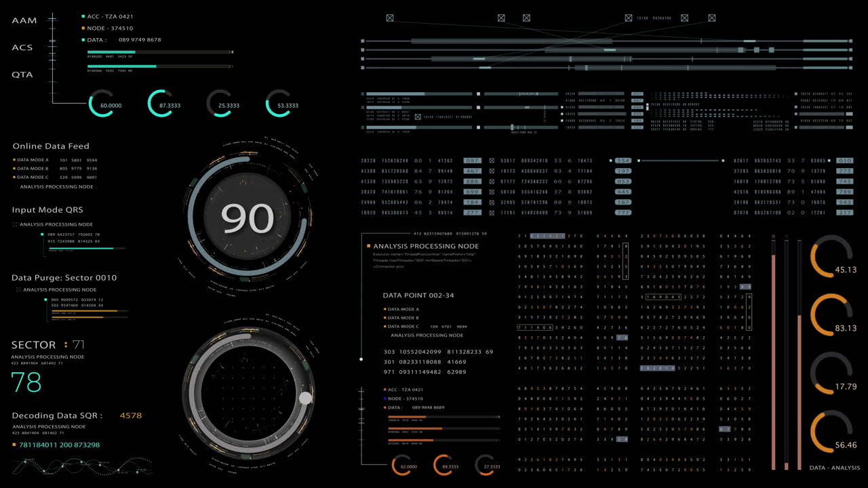The height and width of the screenshot is (488, 868).
Task: Toggle the crossed box left of 15166 label
Action: tap(629, 18)
